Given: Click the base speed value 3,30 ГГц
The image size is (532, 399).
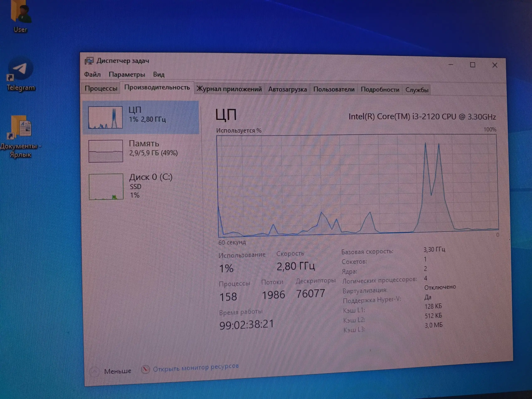Looking at the screenshot, I should (434, 249).
